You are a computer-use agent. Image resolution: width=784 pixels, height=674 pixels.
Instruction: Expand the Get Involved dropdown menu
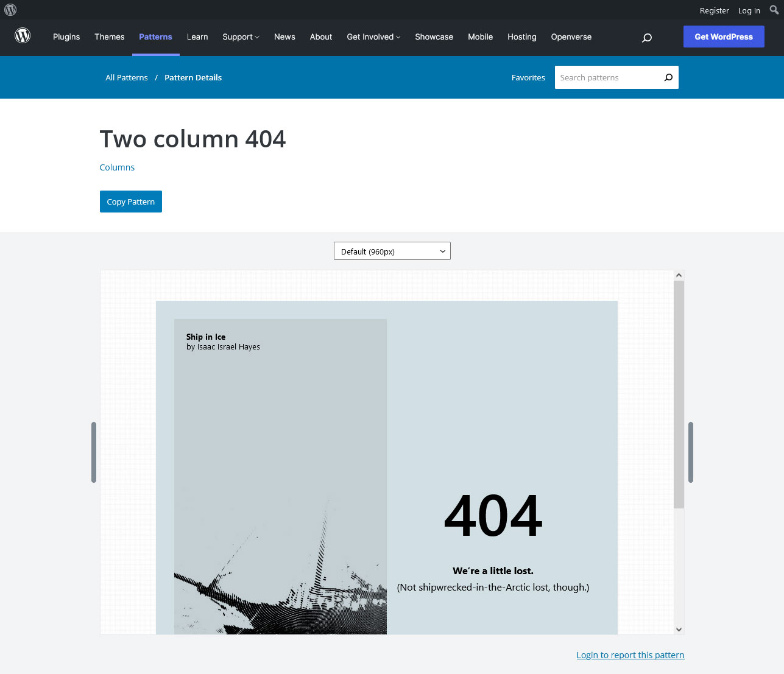click(x=373, y=37)
